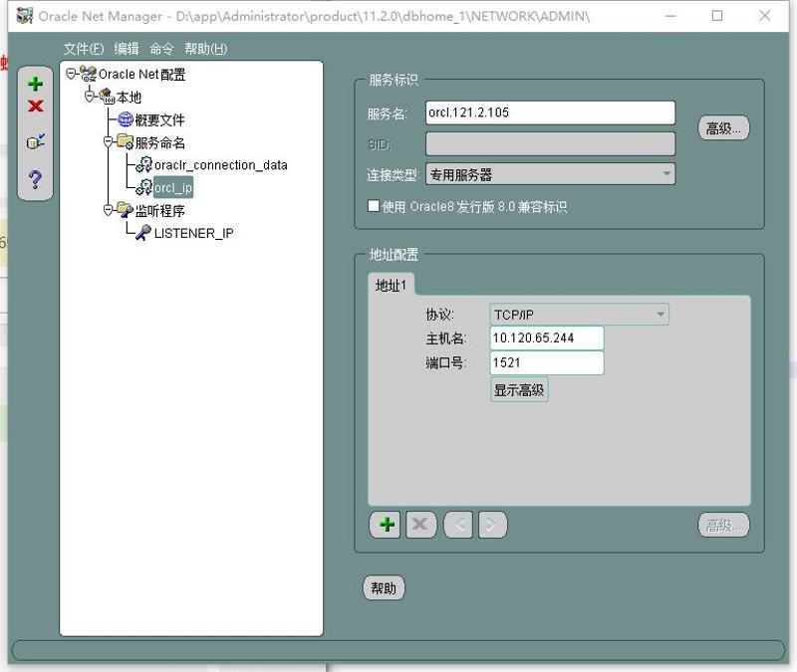Open the 编辑 menu
This screenshot has width=797, height=672.
coord(127,49)
